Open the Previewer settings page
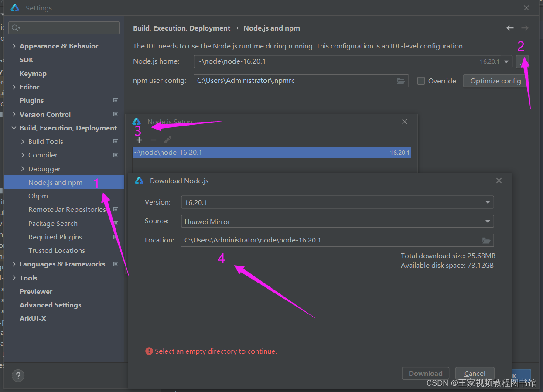The image size is (543, 392). (x=36, y=292)
